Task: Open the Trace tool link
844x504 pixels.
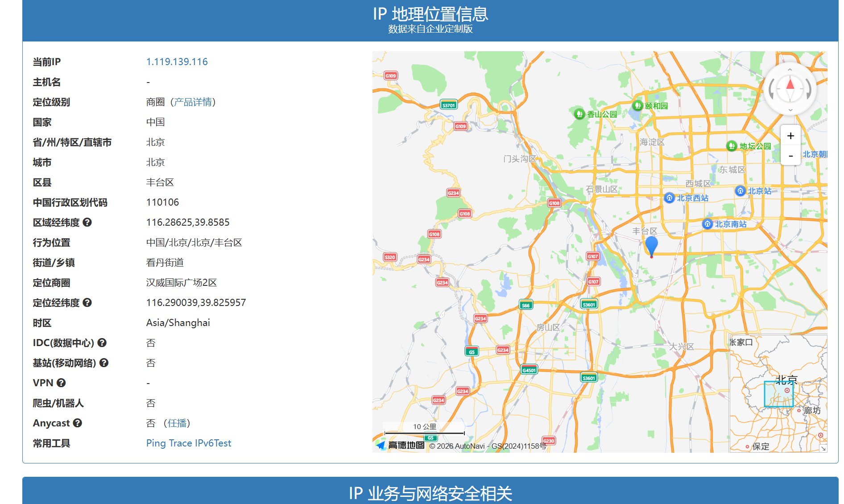Action: point(180,443)
